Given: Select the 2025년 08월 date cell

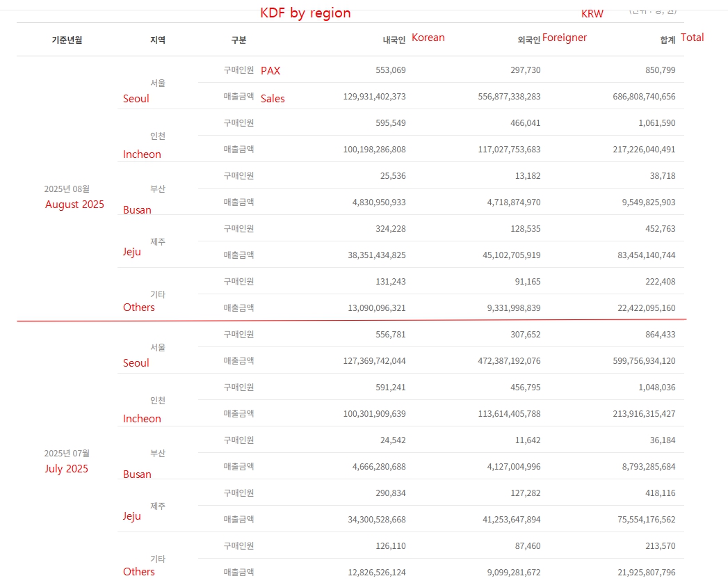Looking at the screenshot, I should tap(67, 189).
